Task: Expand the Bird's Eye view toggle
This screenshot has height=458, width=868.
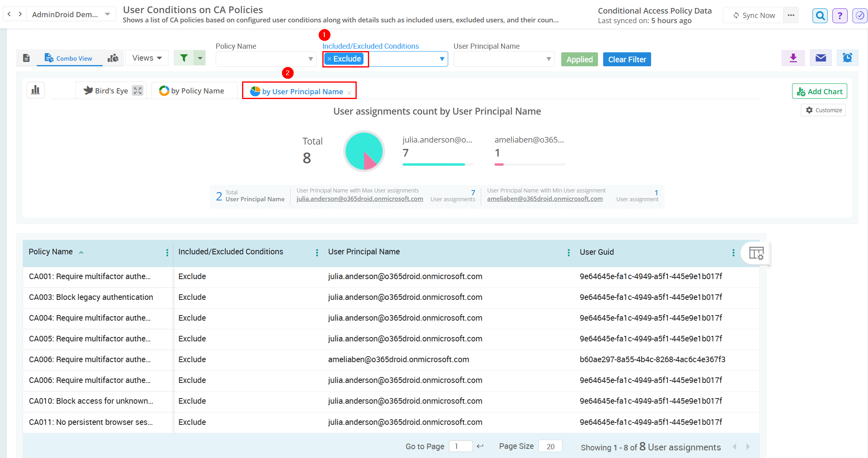Action: click(137, 91)
